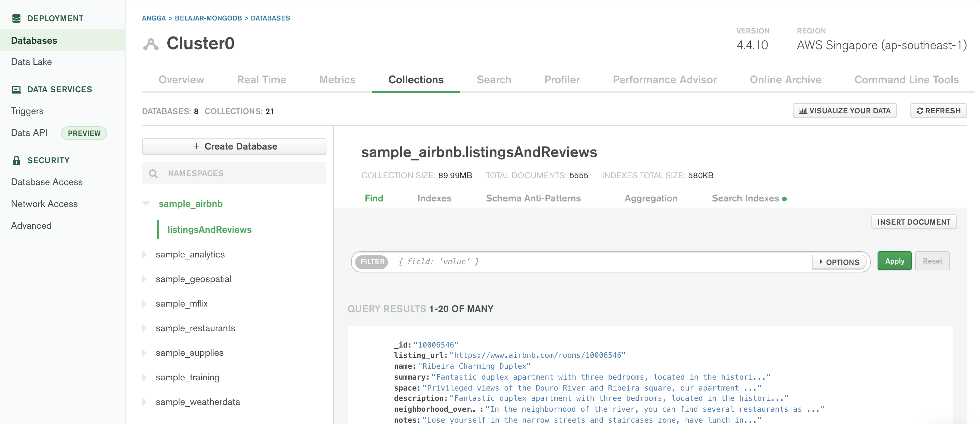Click the Create Database button

[234, 146]
